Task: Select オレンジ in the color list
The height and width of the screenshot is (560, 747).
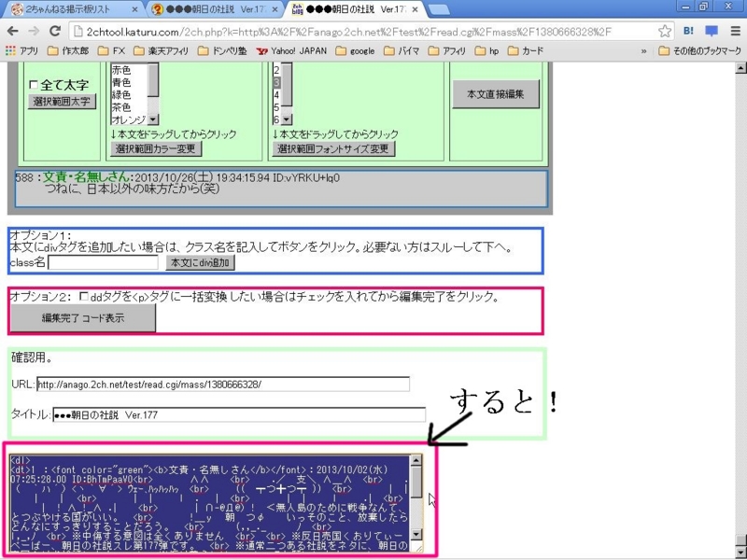Action: coord(129,119)
